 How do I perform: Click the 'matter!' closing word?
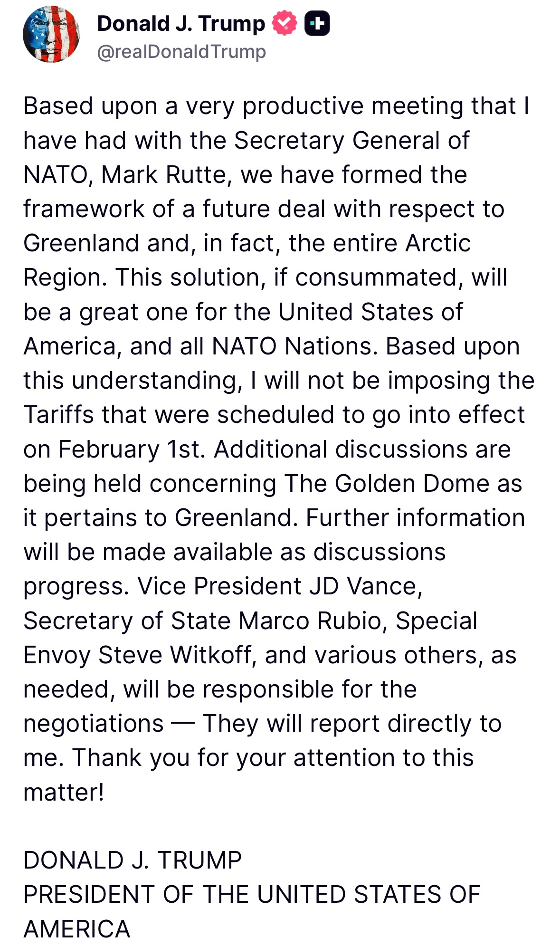pyautogui.click(x=64, y=793)
